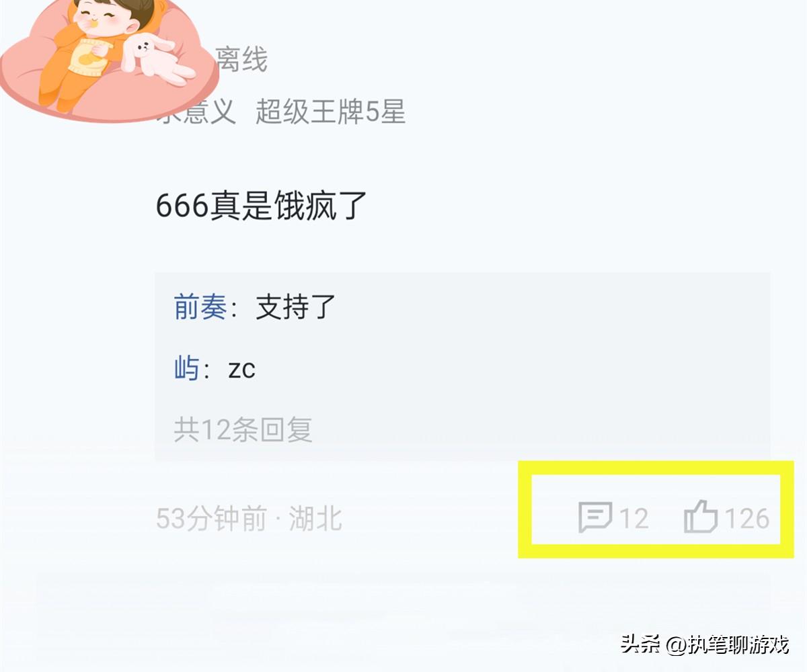Viewport: 807px width, 672px height.
Task: Tap the thumbs-up like icon
Action: click(x=701, y=518)
